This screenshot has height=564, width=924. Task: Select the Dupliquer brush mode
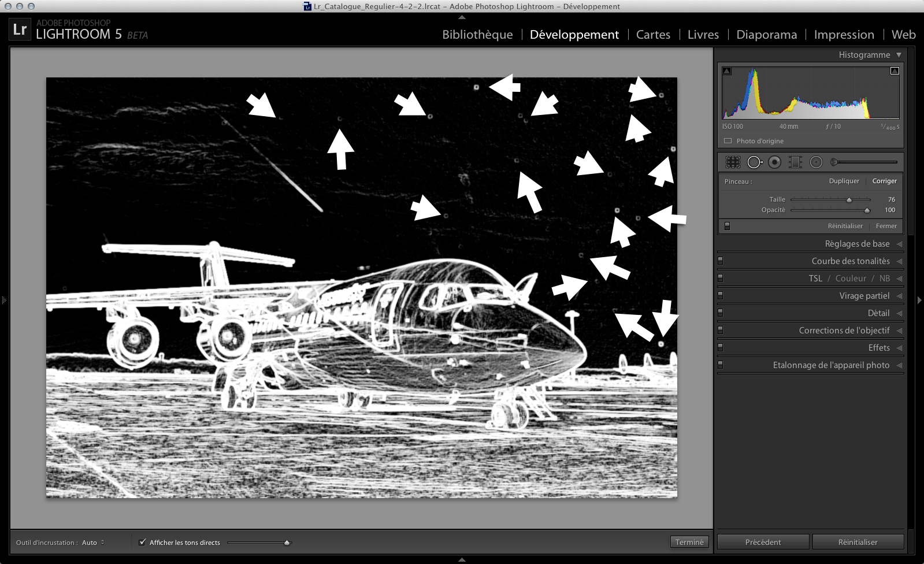[844, 181]
